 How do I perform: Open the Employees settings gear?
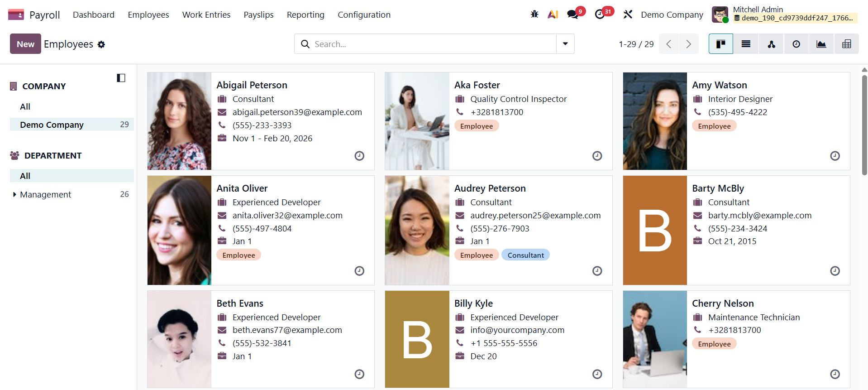(101, 44)
